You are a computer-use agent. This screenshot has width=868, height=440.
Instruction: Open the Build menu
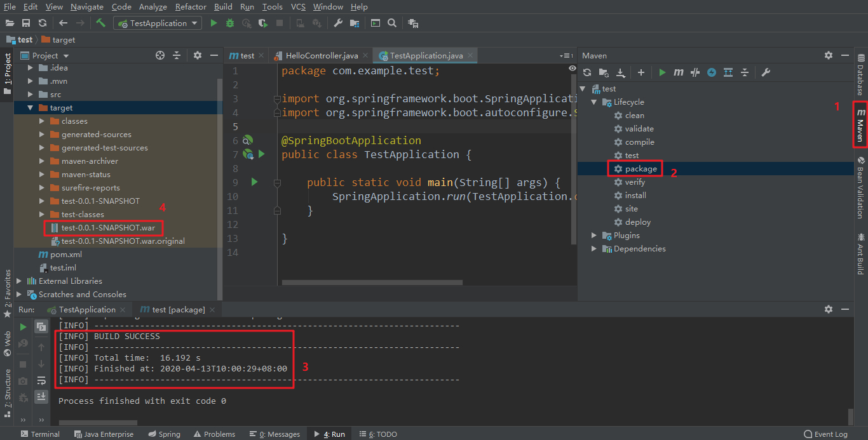point(223,7)
